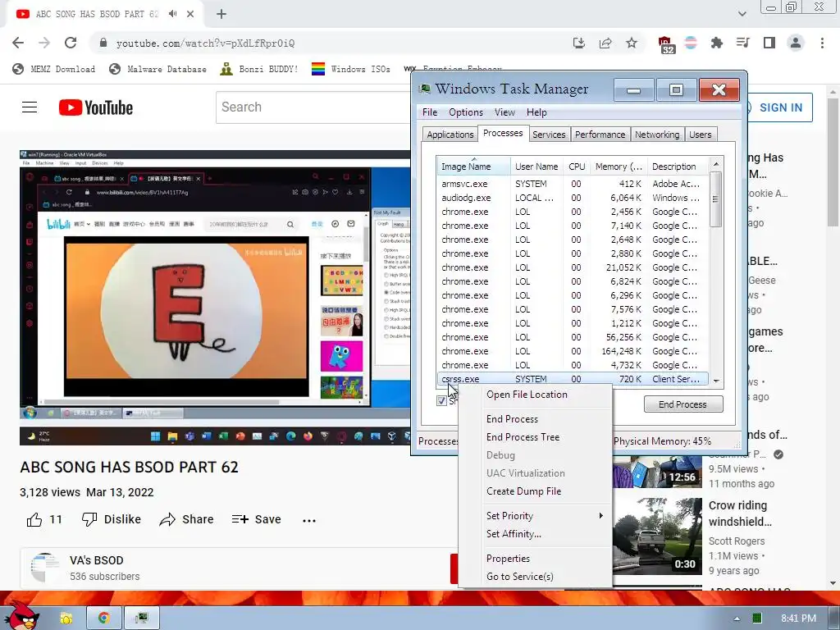This screenshot has height=630, width=840.
Task: Sort processes by Memory column
Action: pyautogui.click(x=619, y=166)
